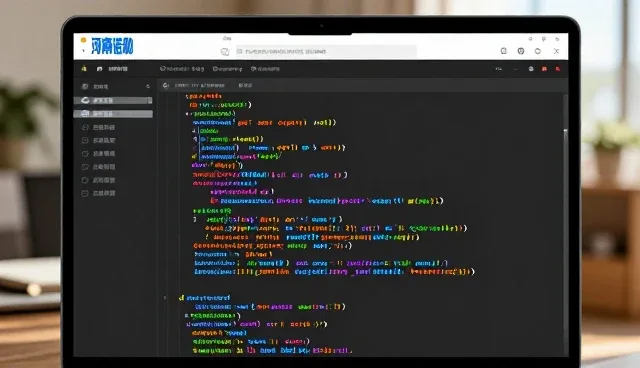Expand the code fold arrow beside the lower code block
Screen dimensions: 640x368
coord(165,298)
